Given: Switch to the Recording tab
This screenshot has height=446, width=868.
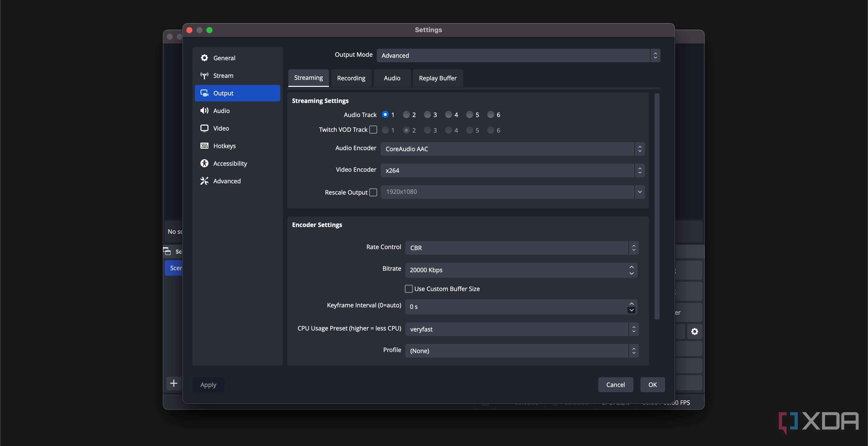Looking at the screenshot, I should [x=351, y=78].
